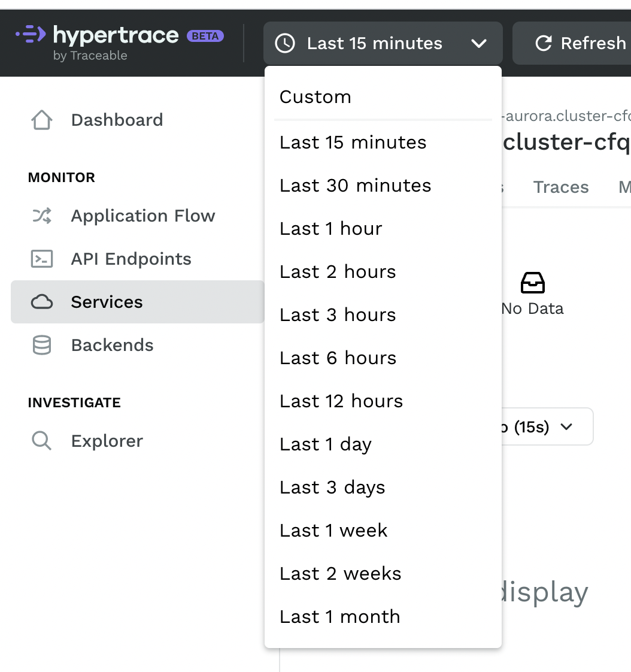Click the clock icon in time selector
The height and width of the screenshot is (672, 631).
click(285, 43)
